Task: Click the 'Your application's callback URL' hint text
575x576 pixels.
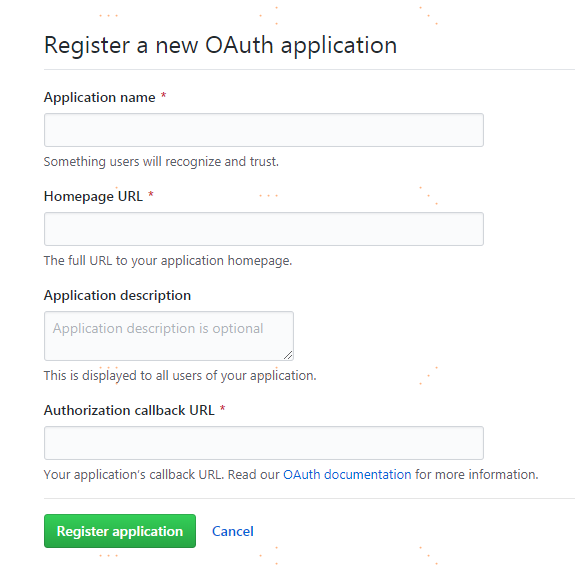Action: 134,474
